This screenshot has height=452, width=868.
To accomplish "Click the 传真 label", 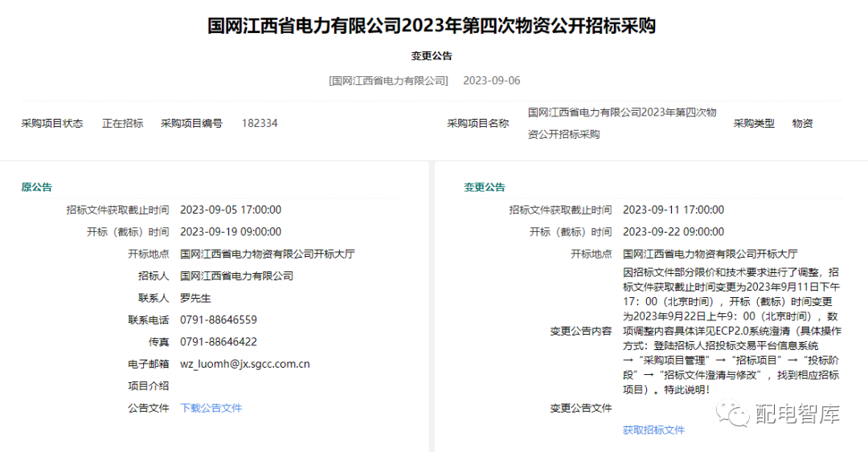I will click(x=158, y=342).
